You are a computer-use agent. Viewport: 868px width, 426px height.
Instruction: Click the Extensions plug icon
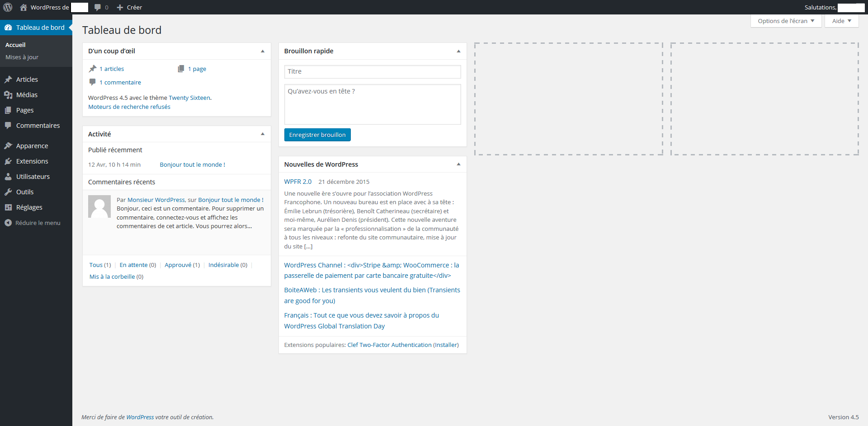[8, 161]
